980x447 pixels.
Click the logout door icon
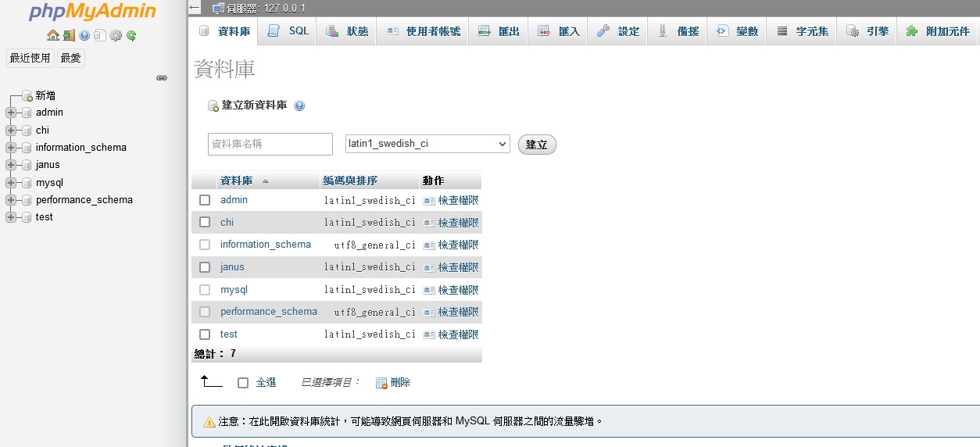(x=69, y=35)
